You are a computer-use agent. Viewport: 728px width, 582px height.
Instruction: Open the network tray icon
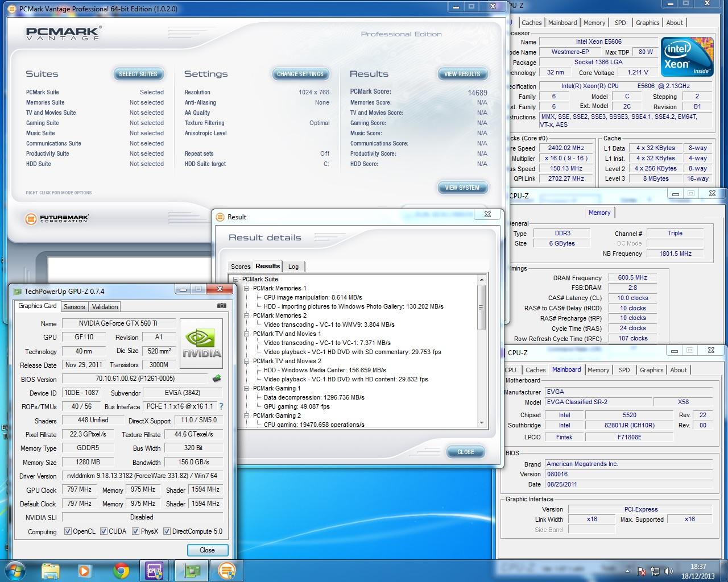[x=655, y=571]
